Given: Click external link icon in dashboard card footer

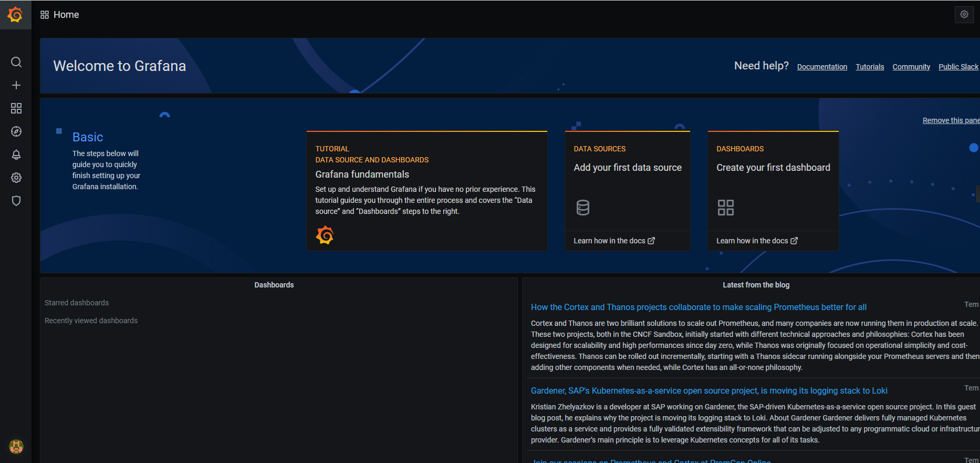Looking at the screenshot, I should [x=794, y=241].
